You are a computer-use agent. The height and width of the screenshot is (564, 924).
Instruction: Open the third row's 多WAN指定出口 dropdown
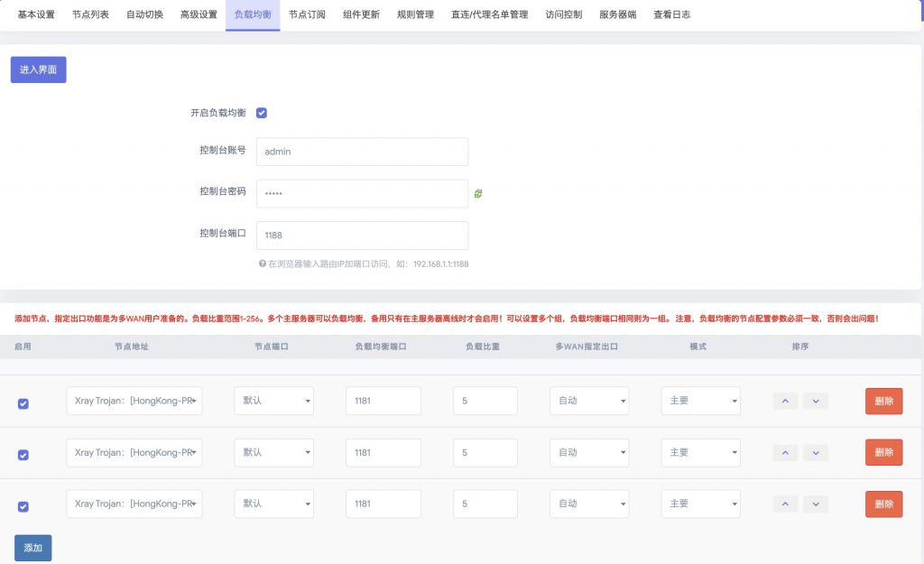tap(589, 504)
